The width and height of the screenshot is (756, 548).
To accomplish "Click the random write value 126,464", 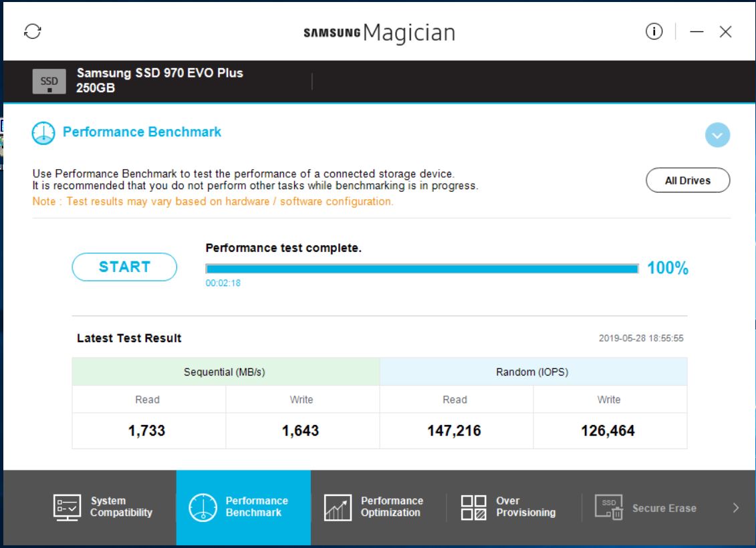I will [x=608, y=431].
